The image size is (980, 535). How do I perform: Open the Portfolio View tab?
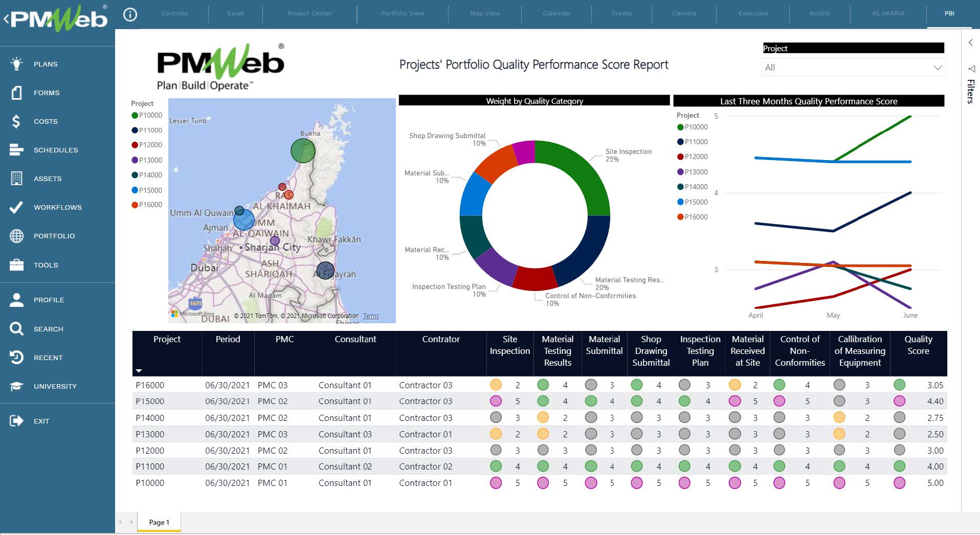click(403, 13)
